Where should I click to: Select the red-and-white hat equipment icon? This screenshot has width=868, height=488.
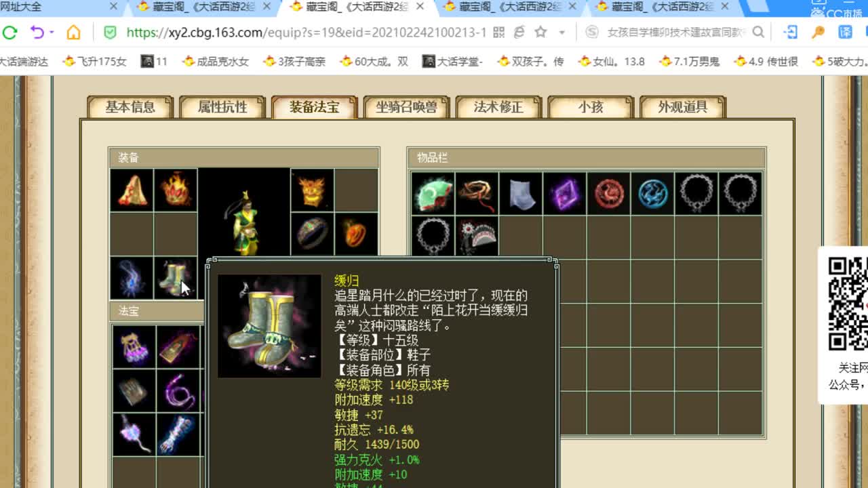click(132, 190)
